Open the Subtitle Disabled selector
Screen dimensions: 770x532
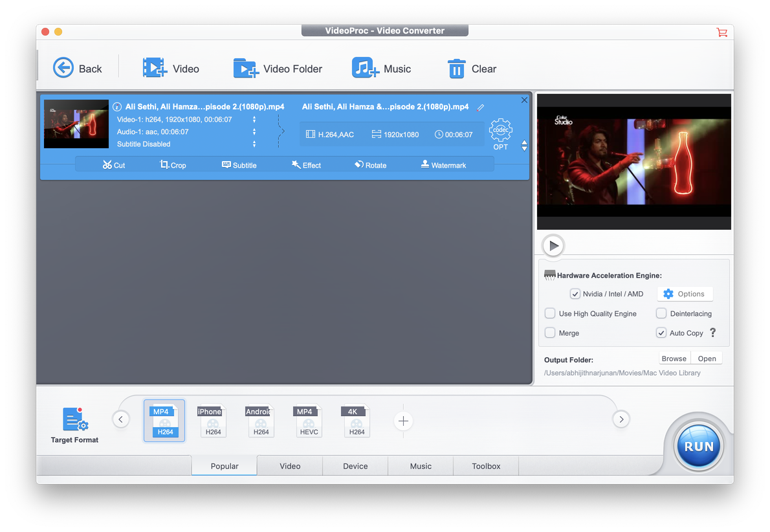254,144
